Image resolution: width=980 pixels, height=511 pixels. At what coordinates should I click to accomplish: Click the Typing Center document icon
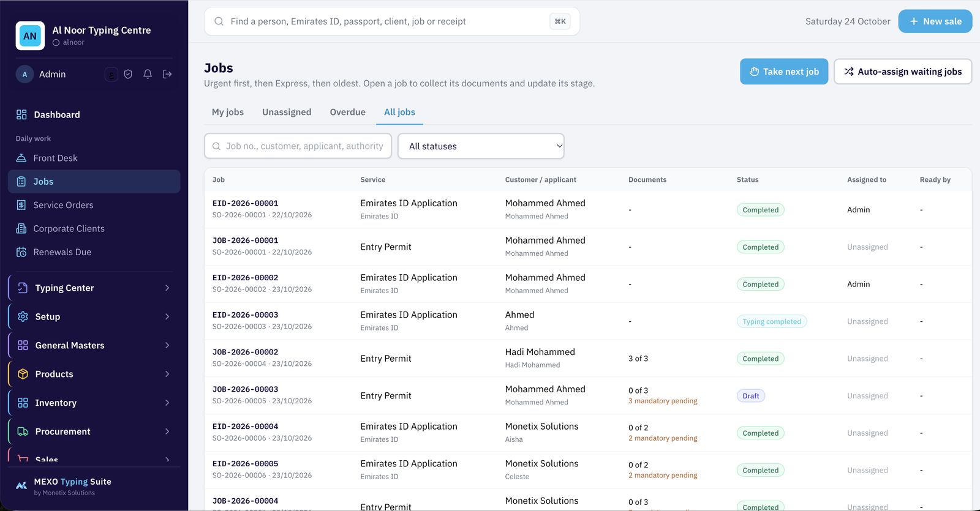23,288
